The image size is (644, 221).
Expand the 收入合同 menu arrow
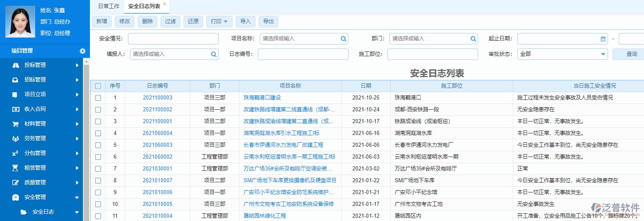point(77,109)
